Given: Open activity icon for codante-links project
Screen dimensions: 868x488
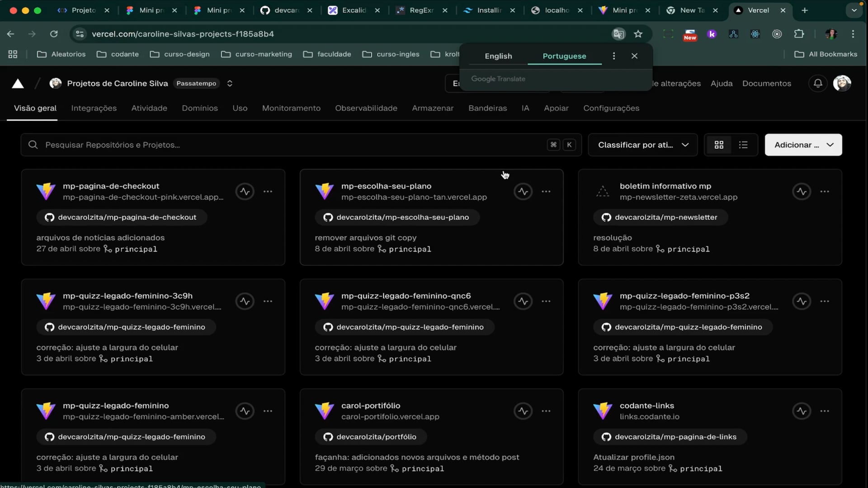Looking at the screenshot, I should tap(802, 411).
